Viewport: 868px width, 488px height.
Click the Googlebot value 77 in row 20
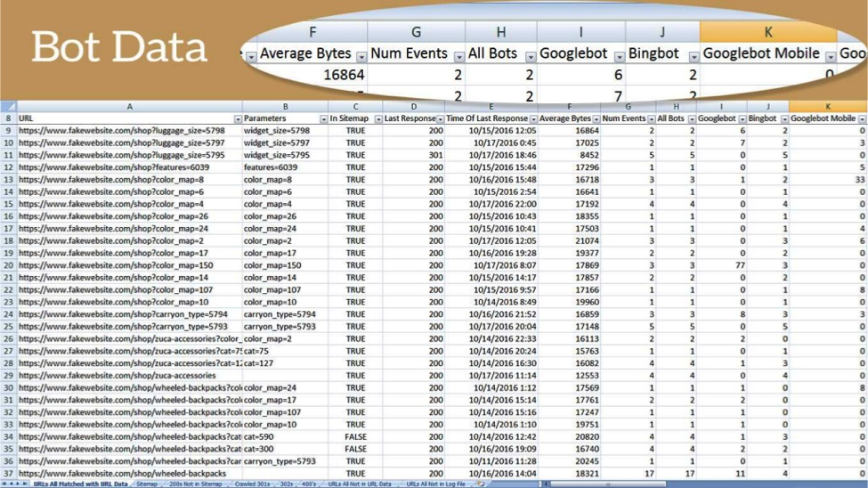click(722, 265)
